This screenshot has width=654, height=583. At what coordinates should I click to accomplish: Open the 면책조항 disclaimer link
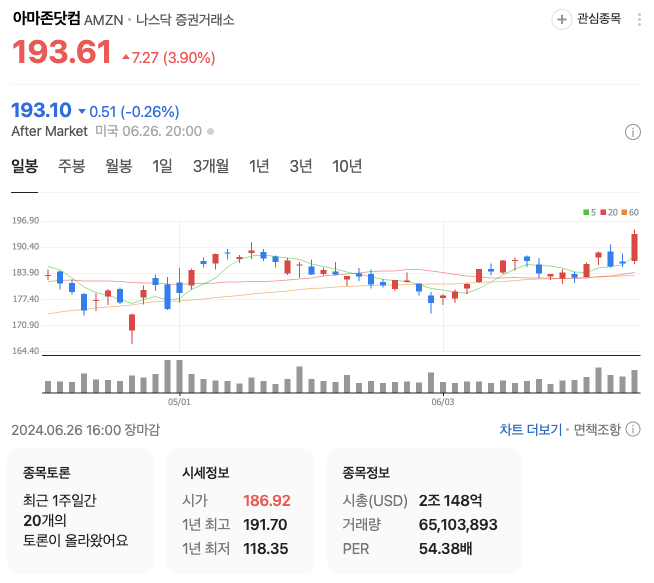click(597, 429)
